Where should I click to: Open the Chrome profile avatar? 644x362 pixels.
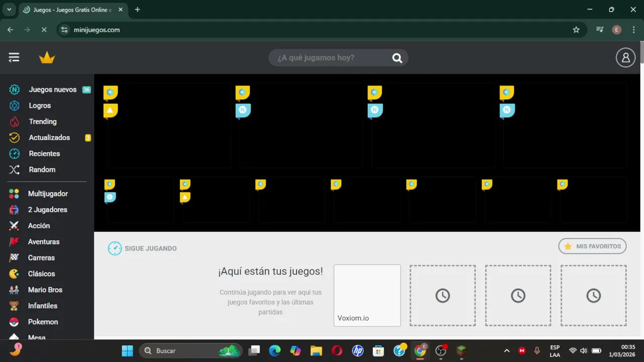tap(617, 30)
